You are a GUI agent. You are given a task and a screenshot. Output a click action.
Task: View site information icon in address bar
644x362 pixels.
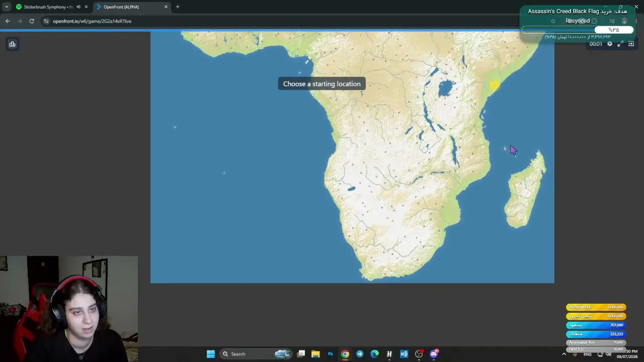pyautogui.click(x=46, y=21)
